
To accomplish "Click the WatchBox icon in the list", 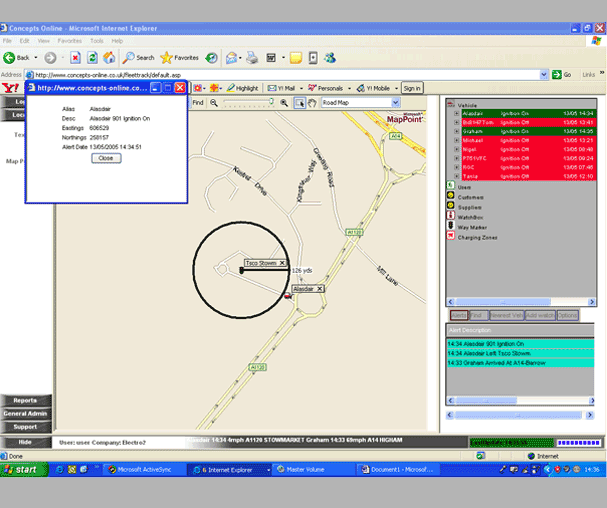I will pyautogui.click(x=450, y=216).
